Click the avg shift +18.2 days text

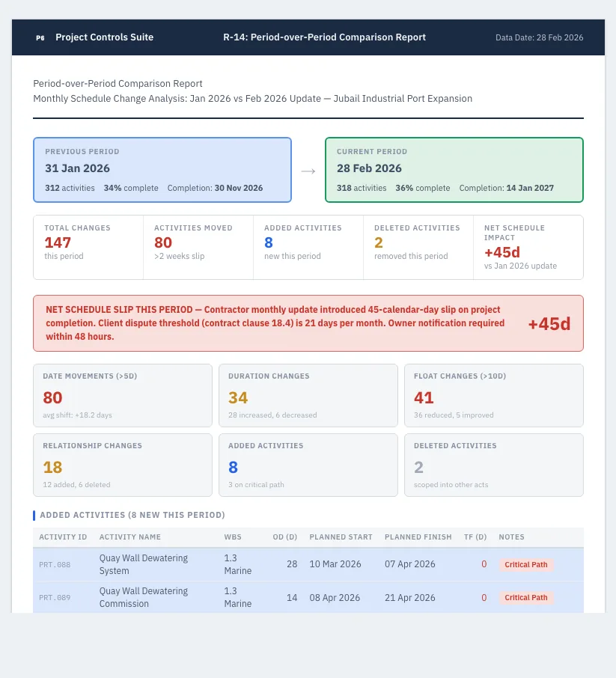pos(77,415)
